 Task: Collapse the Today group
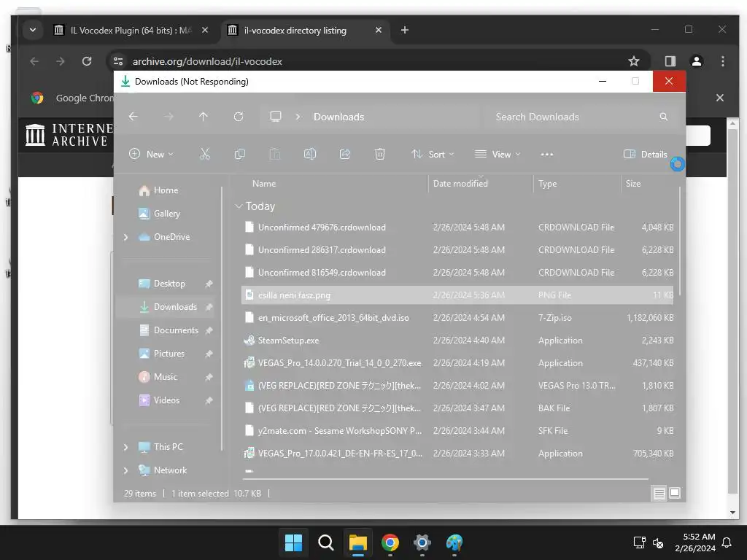click(x=239, y=206)
